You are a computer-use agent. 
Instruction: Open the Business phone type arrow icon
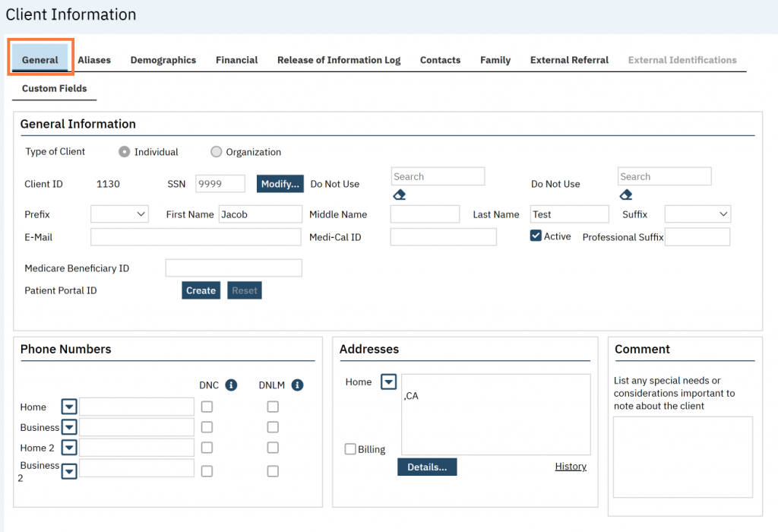pos(69,428)
